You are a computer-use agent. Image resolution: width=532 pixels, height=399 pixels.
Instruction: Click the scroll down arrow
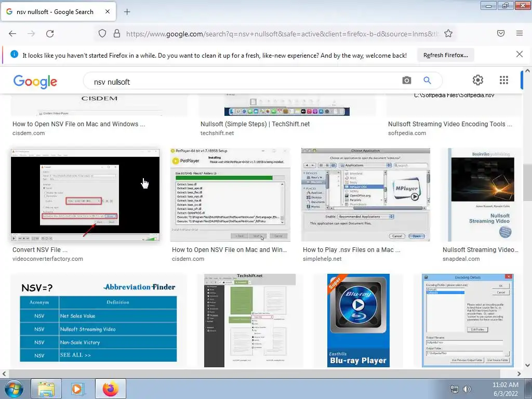click(x=527, y=365)
